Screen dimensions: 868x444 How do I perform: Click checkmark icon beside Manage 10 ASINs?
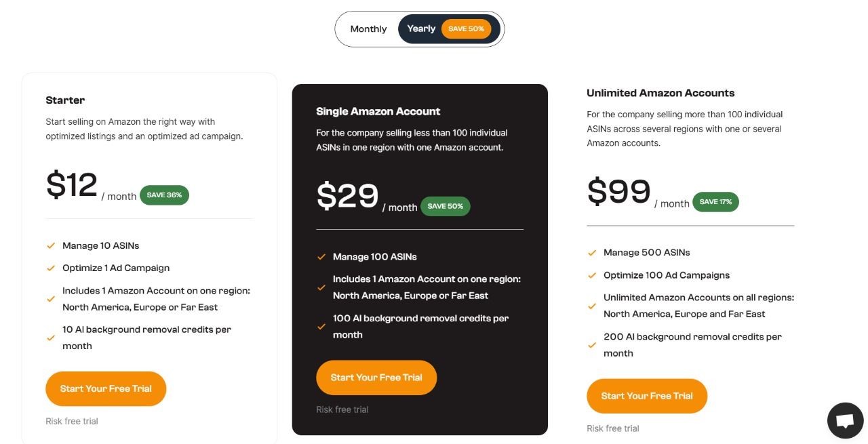[51, 245]
